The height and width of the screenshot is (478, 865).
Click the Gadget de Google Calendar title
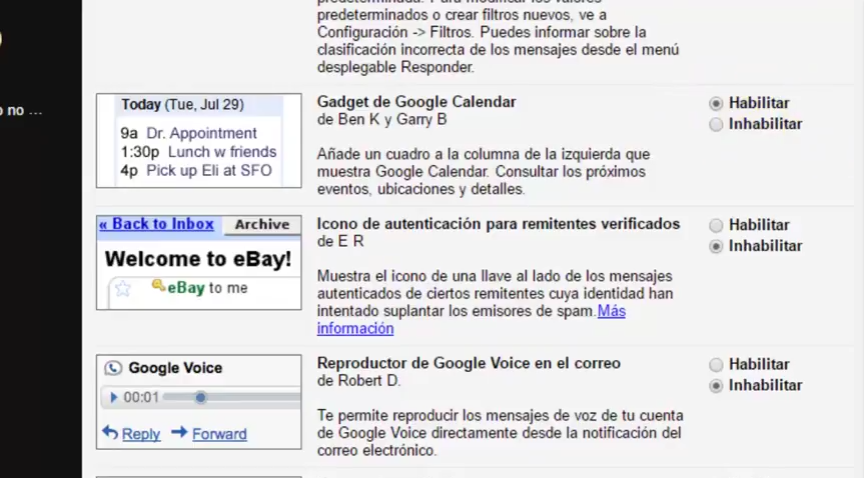pos(416,102)
